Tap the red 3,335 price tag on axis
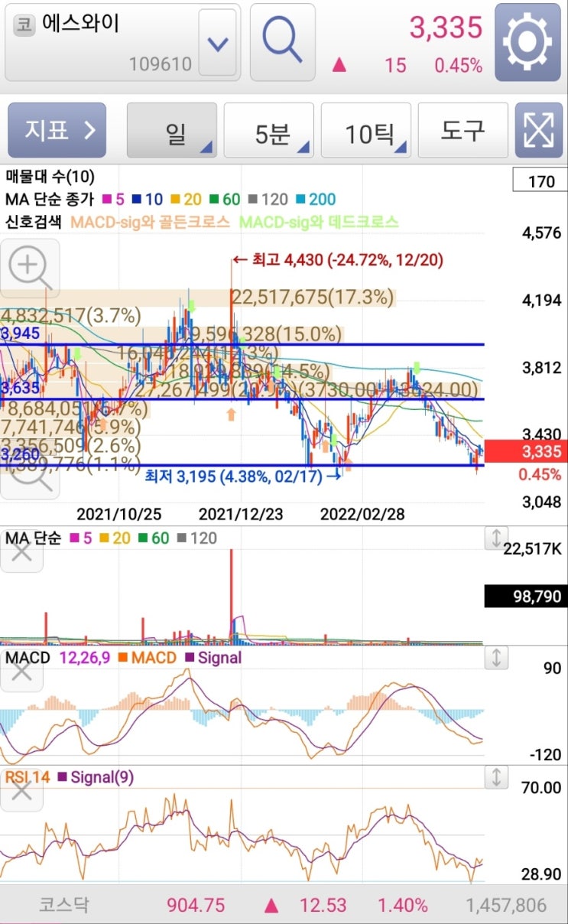The image size is (568, 924). coord(526,451)
